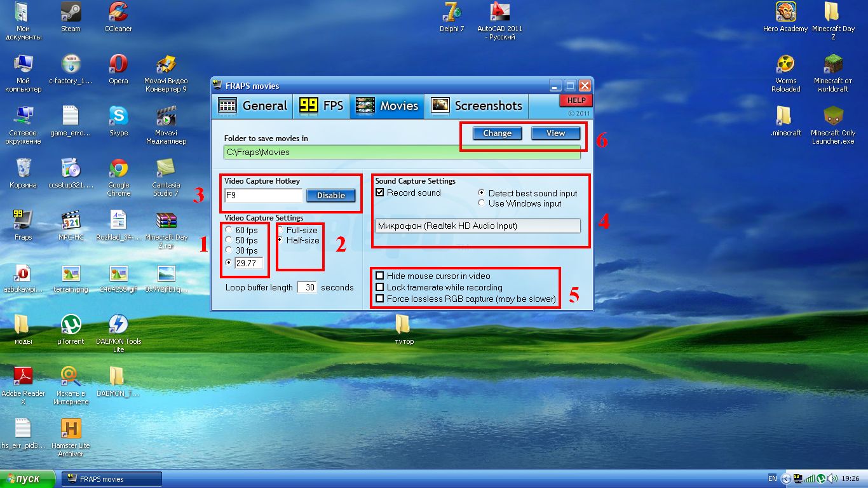This screenshot has width=868, height=488.
Task: Open the Steam desktop icon
Action: (x=71, y=12)
